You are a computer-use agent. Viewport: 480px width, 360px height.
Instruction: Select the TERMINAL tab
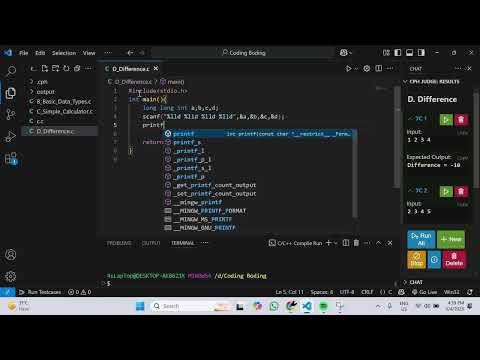[x=183, y=243]
